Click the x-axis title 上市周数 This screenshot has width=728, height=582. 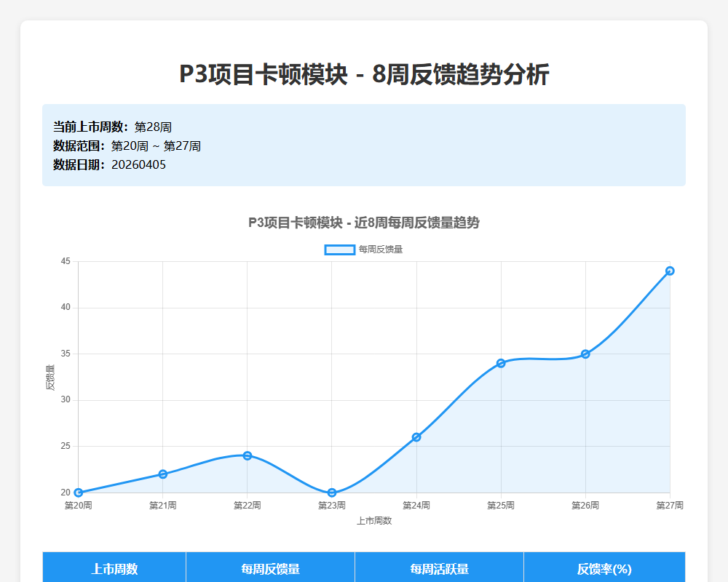pyautogui.click(x=374, y=521)
